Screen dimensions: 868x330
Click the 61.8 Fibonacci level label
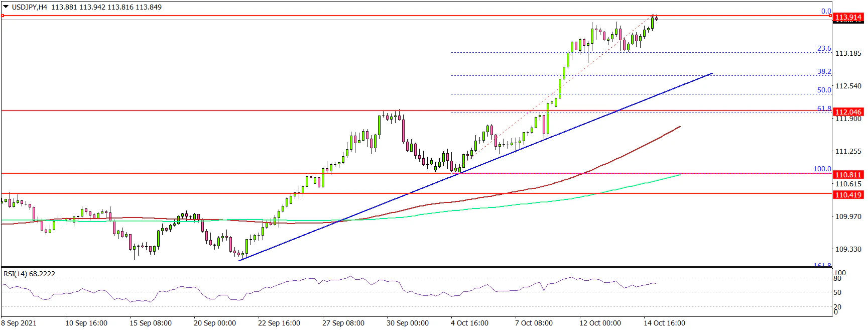coord(824,108)
